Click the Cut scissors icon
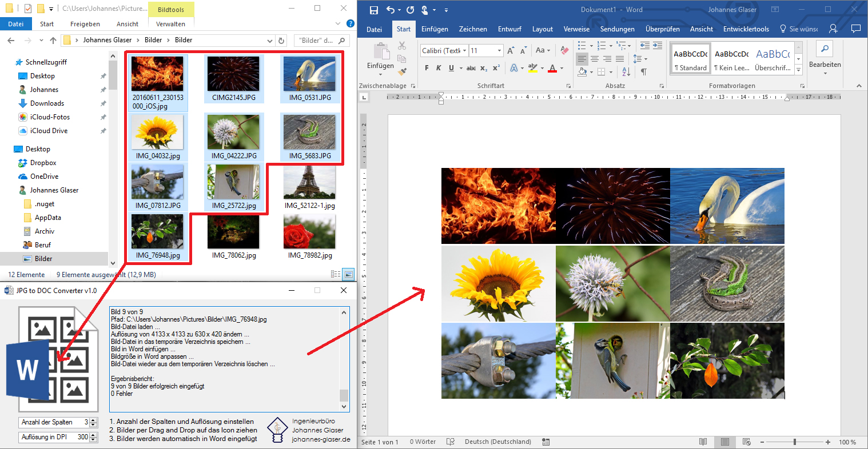The width and height of the screenshot is (868, 449). click(402, 46)
